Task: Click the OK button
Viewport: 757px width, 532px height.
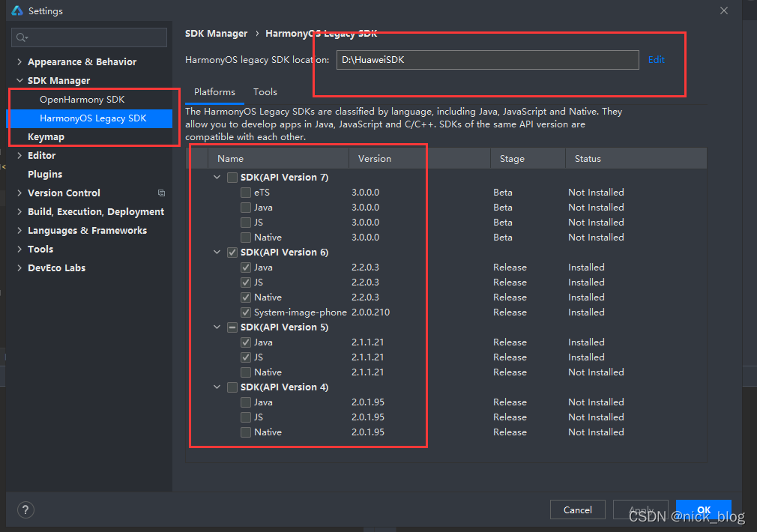Action: [x=704, y=510]
